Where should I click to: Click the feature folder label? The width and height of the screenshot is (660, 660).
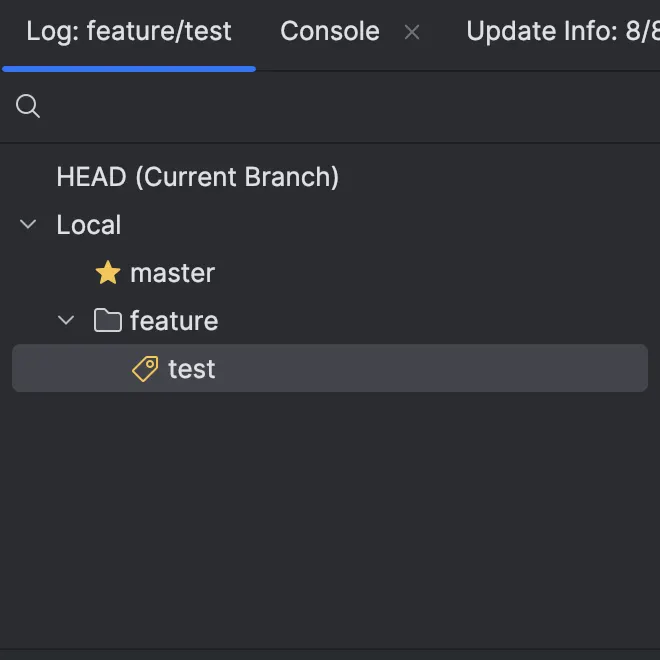(174, 321)
